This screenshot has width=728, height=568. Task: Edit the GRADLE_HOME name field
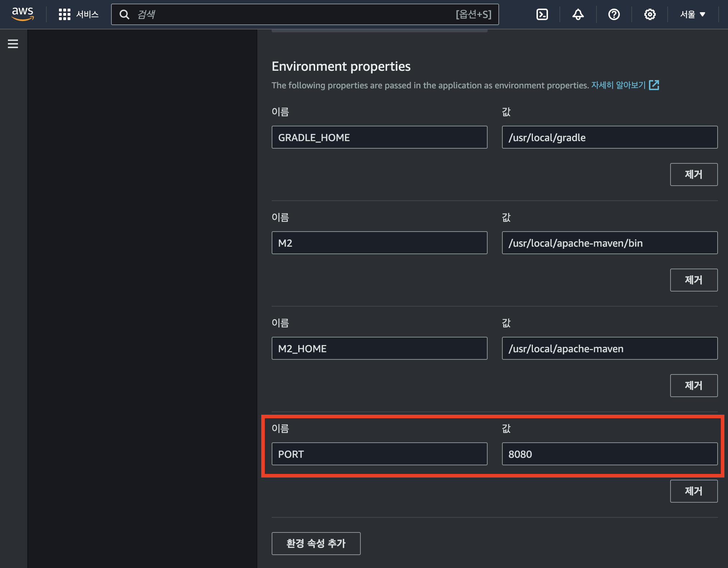tap(379, 137)
